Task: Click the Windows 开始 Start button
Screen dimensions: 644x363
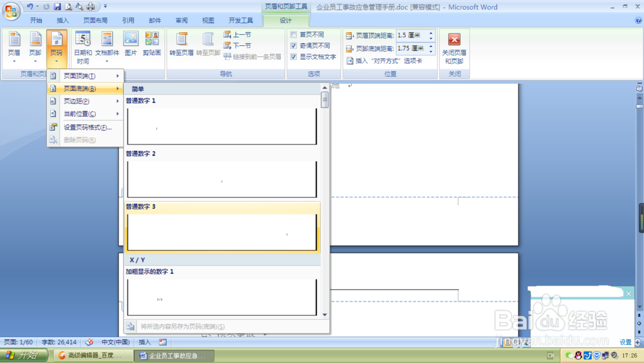Action: pos(24,355)
